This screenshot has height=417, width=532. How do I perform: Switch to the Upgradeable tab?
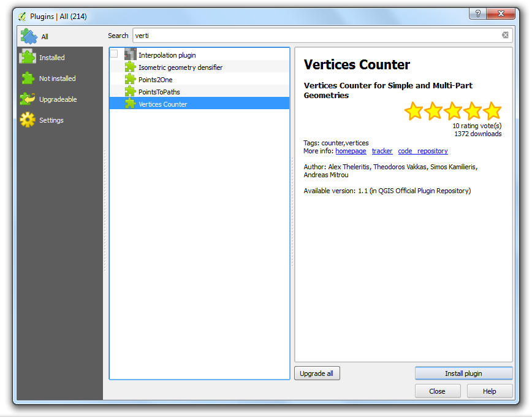pos(60,99)
